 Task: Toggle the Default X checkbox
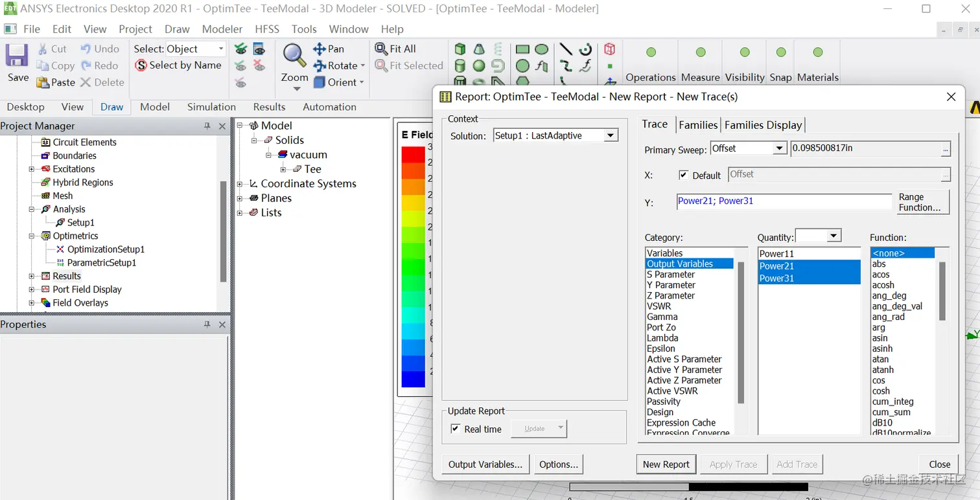click(683, 175)
